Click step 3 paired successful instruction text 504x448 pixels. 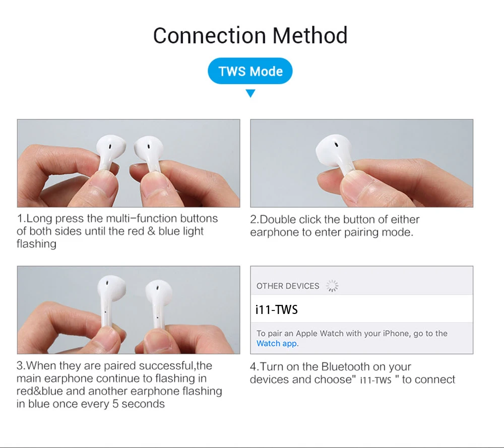(x=119, y=385)
